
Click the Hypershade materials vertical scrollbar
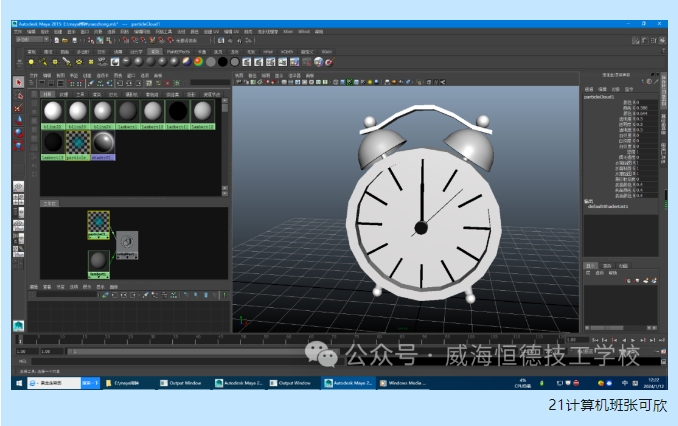[x=225, y=147]
